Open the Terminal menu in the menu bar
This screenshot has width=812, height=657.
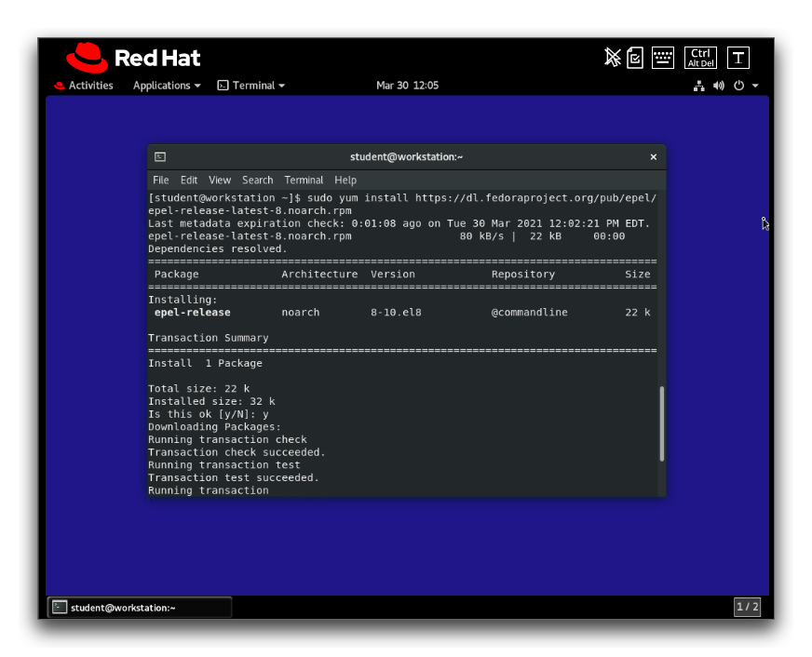coord(304,180)
